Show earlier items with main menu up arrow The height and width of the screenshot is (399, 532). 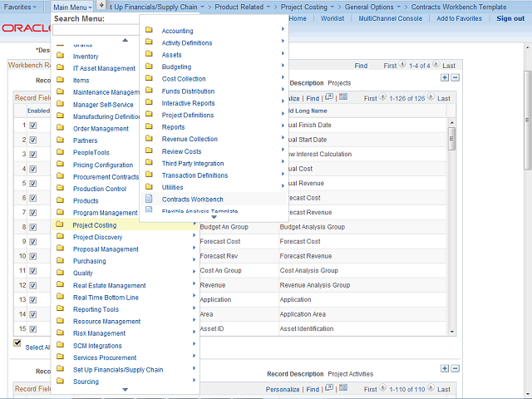coord(126,40)
